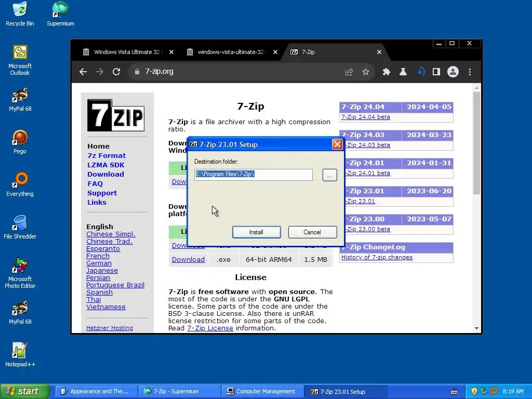Open the Support sidebar link
The width and height of the screenshot is (532, 399).
102,193
